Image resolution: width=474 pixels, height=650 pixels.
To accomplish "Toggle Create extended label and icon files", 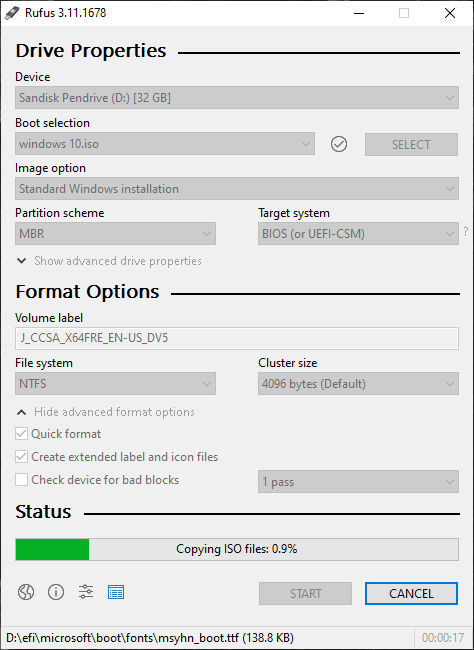I will [21, 457].
